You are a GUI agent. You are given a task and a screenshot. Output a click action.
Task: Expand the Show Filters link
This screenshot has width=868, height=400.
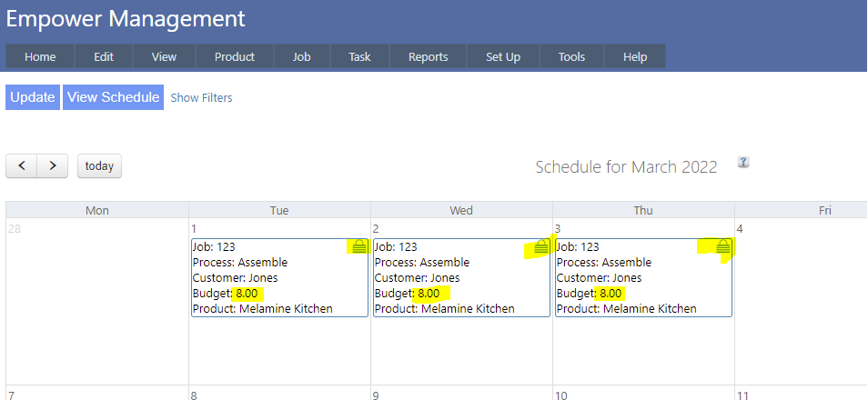(201, 97)
